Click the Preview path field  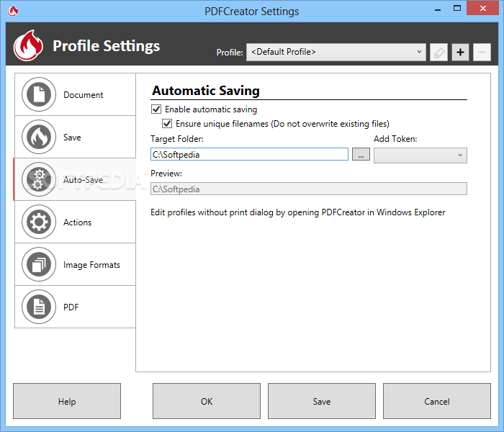click(x=309, y=189)
